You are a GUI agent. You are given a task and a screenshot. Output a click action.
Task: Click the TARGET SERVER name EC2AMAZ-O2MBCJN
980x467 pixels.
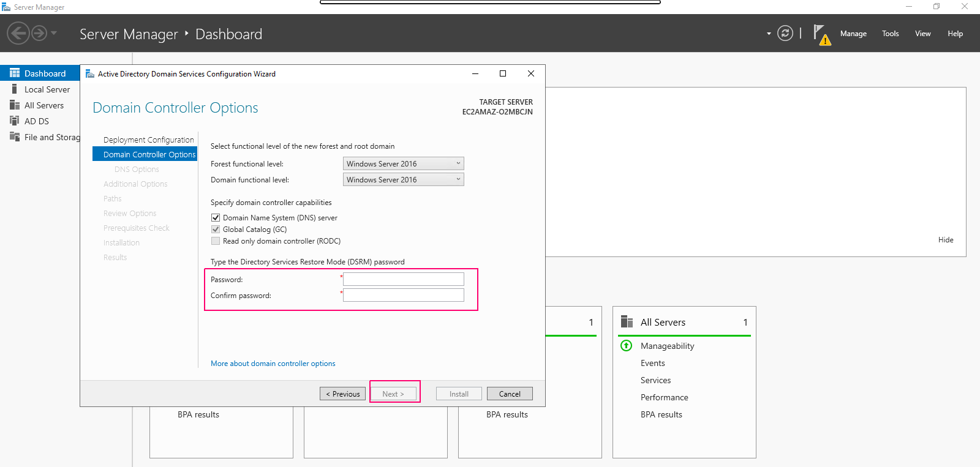pos(497,112)
